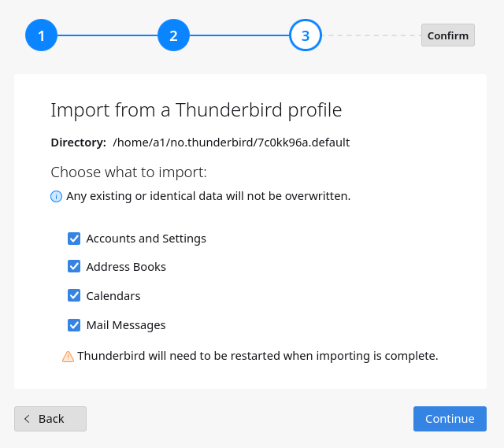Click the dashed line before Confirm

click(372, 35)
